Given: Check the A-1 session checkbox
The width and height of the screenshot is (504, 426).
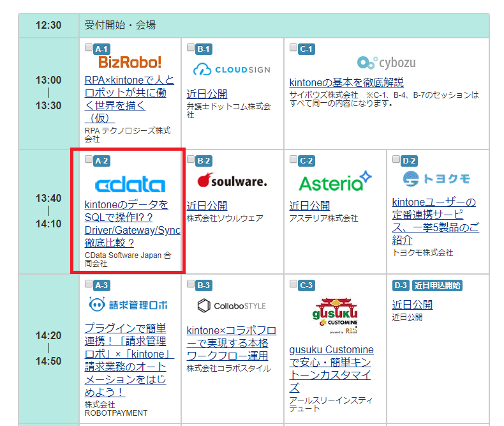Looking at the screenshot, I should 89,48.
